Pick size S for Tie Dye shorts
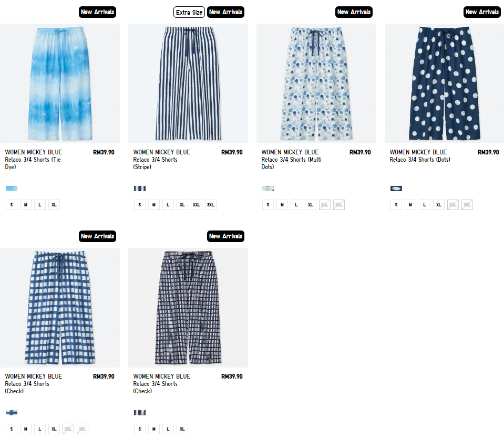The height and width of the screenshot is (440, 504). pos(12,205)
